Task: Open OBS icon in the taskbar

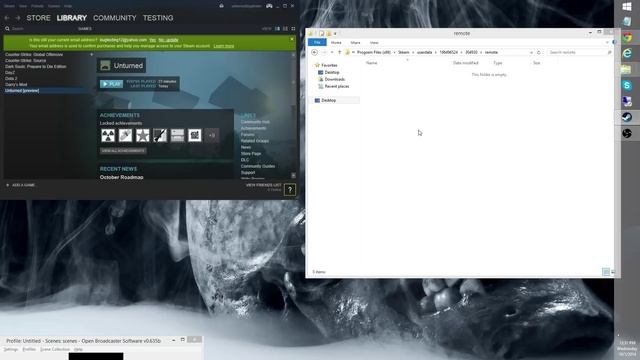Action: pyautogui.click(x=627, y=133)
